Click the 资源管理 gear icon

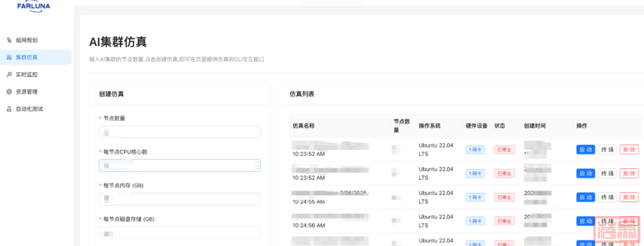point(9,92)
